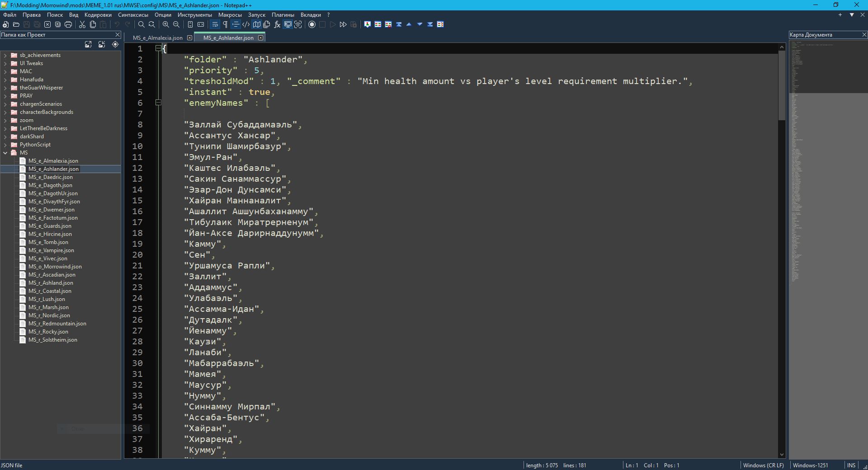Expand the sb_achievements folder
The height and width of the screenshot is (470, 868).
click(x=5, y=55)
